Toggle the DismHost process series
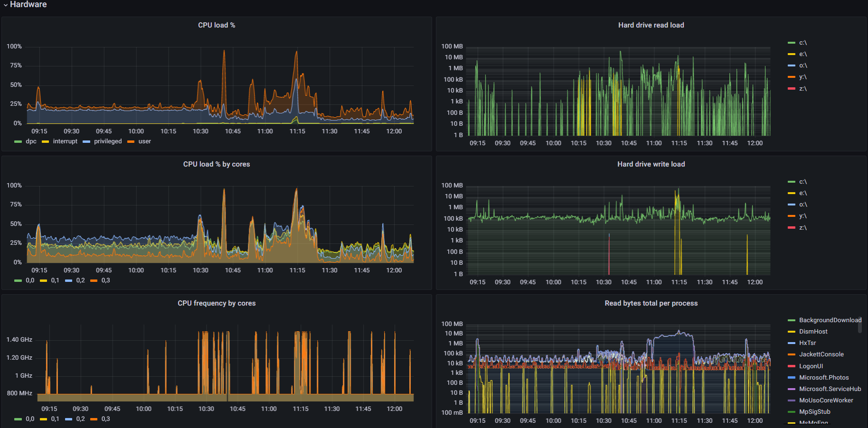 click(813, 332)
